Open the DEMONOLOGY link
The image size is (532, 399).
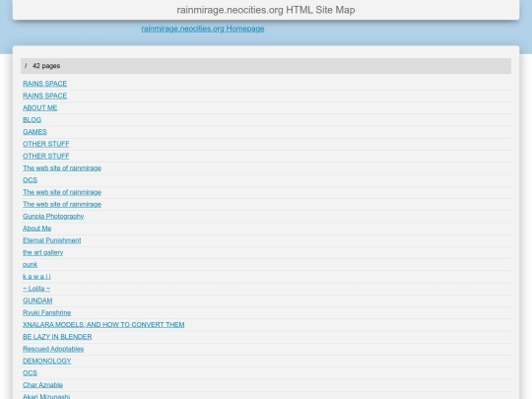[x=47, y=361]
